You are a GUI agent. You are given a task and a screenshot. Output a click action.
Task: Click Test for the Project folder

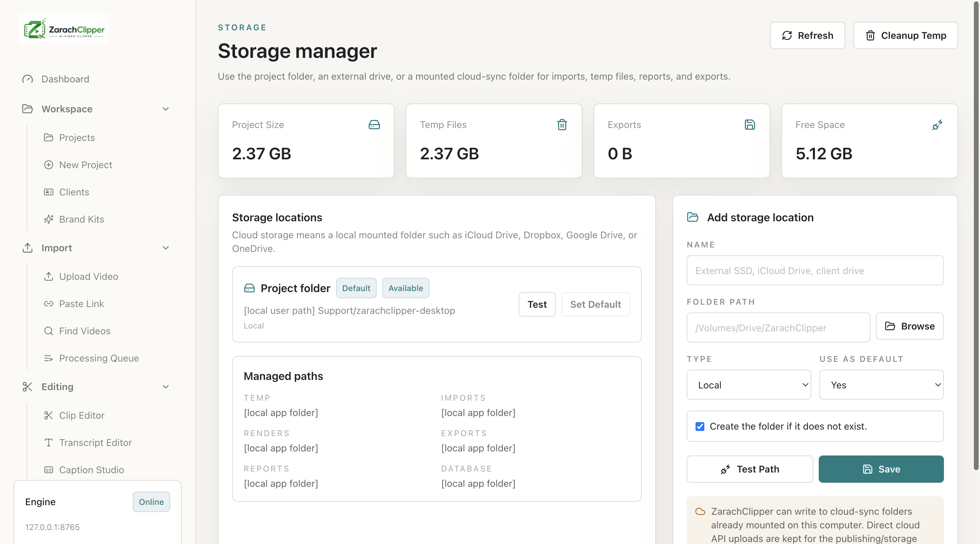pos(537,304)
